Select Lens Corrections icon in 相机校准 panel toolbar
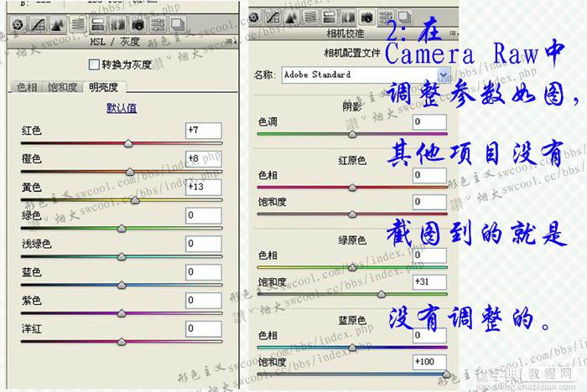The image size is (587, 392). 346,17
